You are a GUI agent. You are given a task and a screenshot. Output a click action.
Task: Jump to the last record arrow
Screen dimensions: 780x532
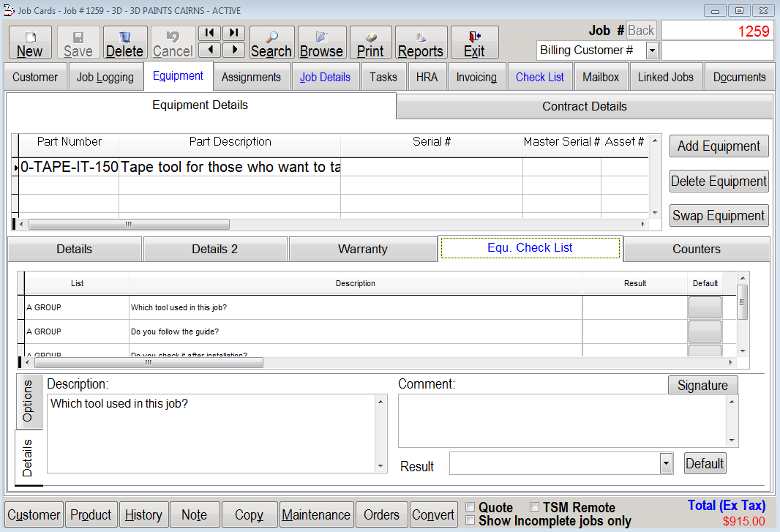pos(233,33)
